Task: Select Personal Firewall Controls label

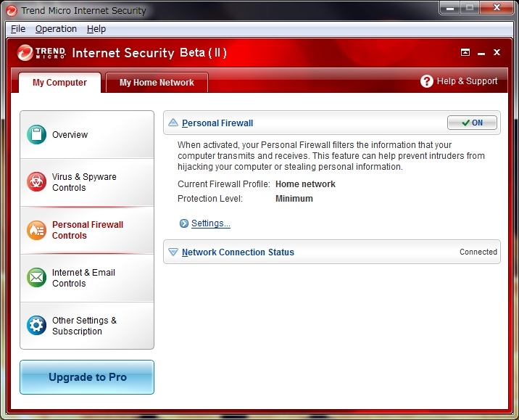Action: point(88,230)
